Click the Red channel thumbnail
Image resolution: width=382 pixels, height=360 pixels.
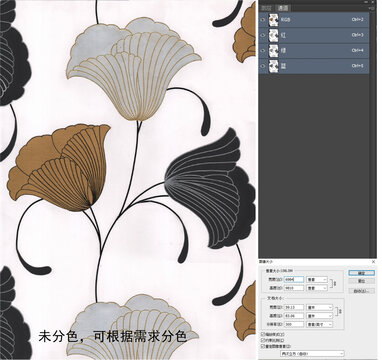pyautogui.click(x=274, y=35)
